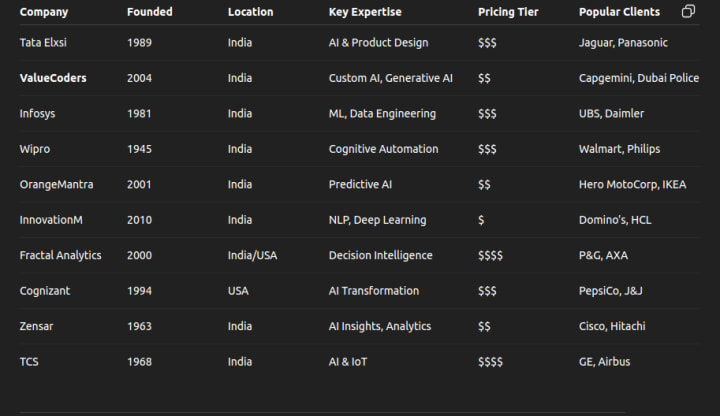720x416 pixels.
Task: Click the TCS company cell
Action: point(29,362)
